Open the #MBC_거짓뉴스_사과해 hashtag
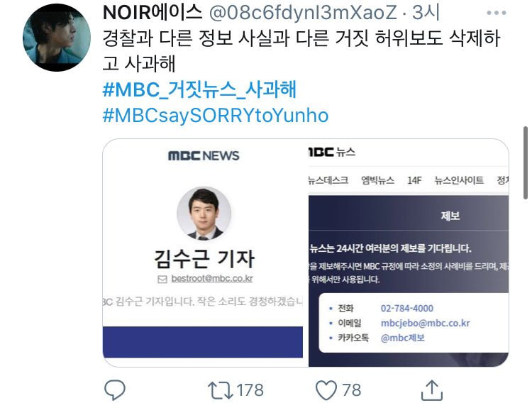The image size is (532, 403). (x=199, y=89)
